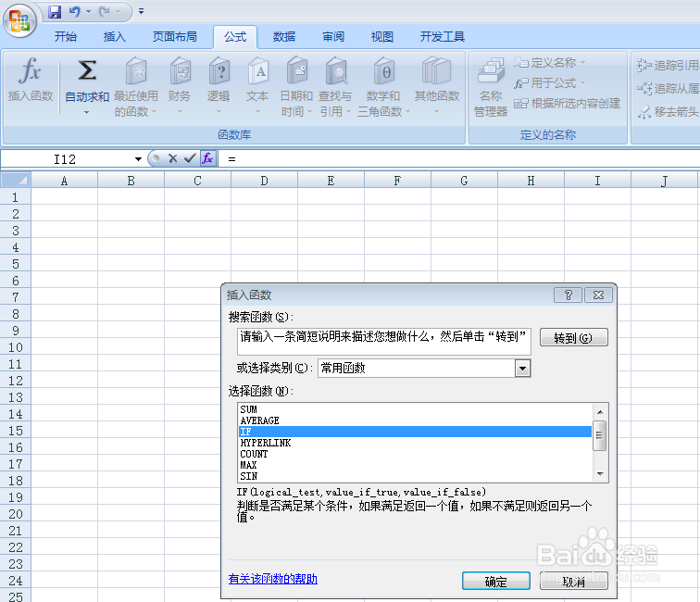Screen dimensions: 700x602
Task: Open the 有关该函数的帮助 link
Action: pos(273,579)
